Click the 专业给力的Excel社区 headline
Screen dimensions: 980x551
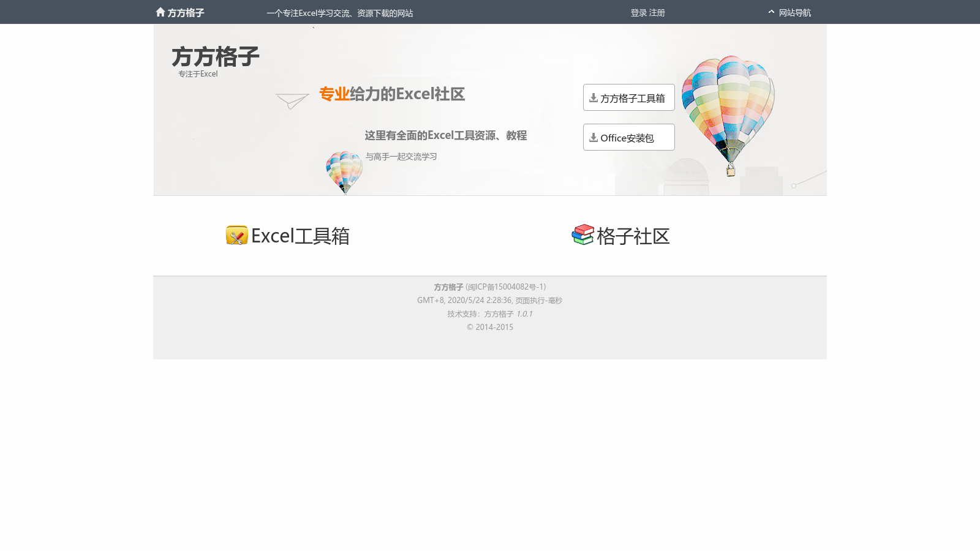point(392,94)
